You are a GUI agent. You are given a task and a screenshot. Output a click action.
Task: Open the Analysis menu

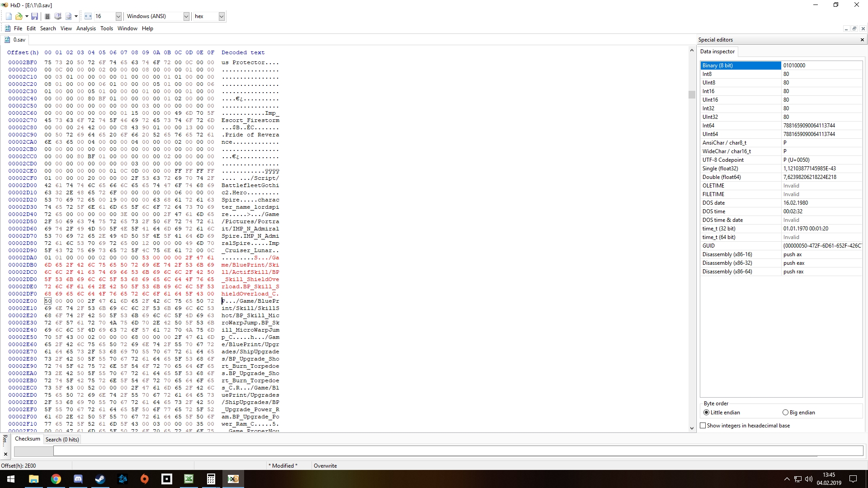(86, 28)
